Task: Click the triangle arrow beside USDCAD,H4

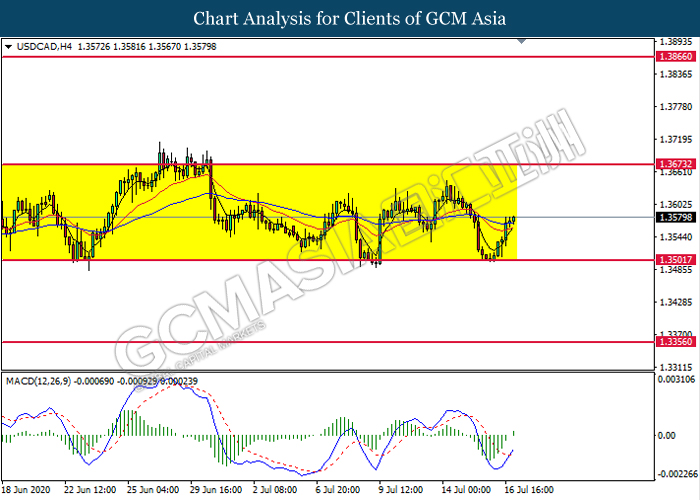Action: click(9, 47)
